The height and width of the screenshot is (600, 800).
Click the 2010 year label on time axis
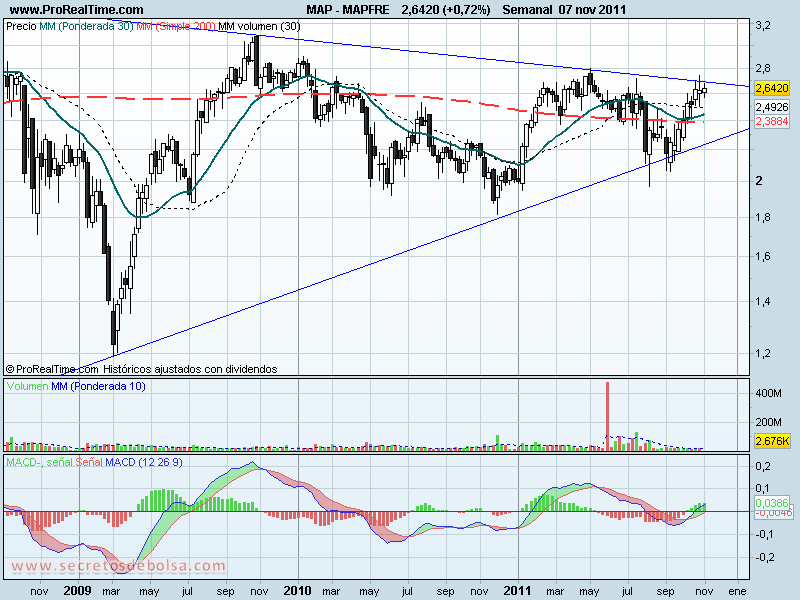click(297, 591)
